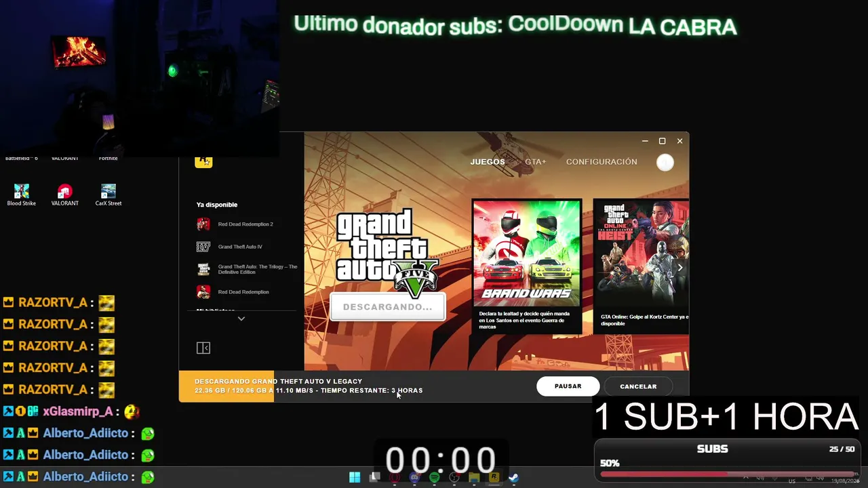
Task: Click the 'Ya disponible' heading
Action: tap(217, 205)
